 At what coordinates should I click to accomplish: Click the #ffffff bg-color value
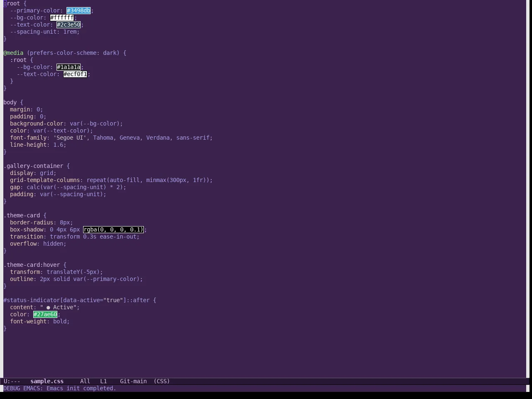pyautogui.click(x=62, y=17)
